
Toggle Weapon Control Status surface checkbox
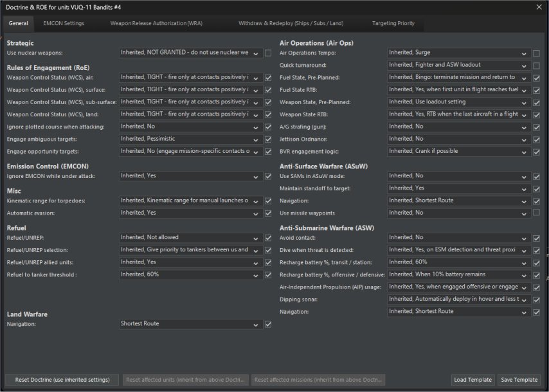click(268, 90)
